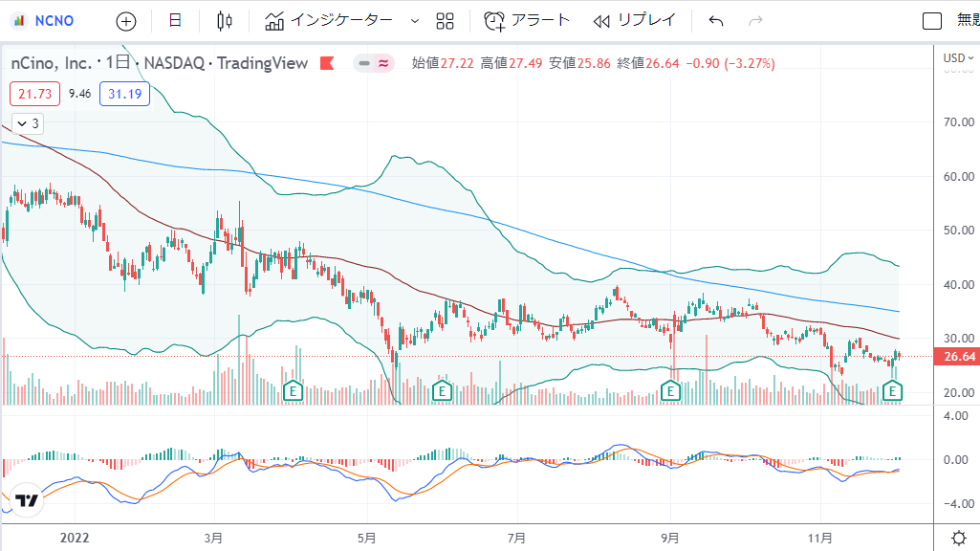Open the インジケーター indicators dialog
Screen dimensions: 980x551
(x=329, y=21)
